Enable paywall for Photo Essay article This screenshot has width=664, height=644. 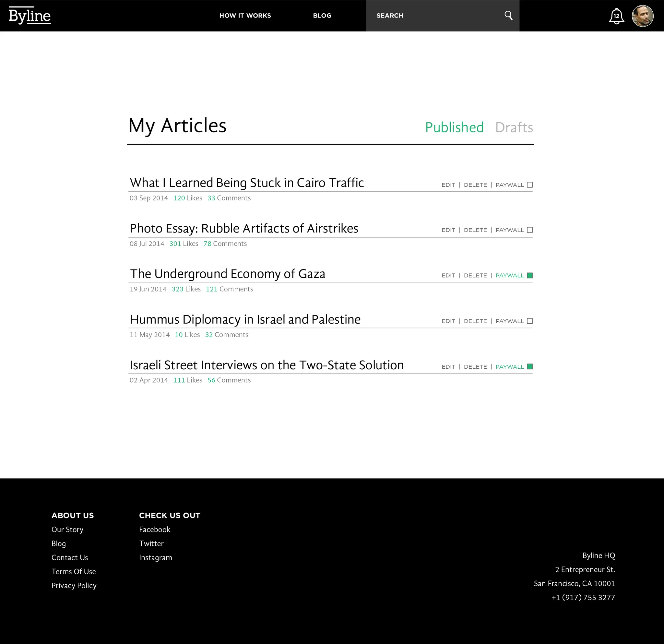530,230
